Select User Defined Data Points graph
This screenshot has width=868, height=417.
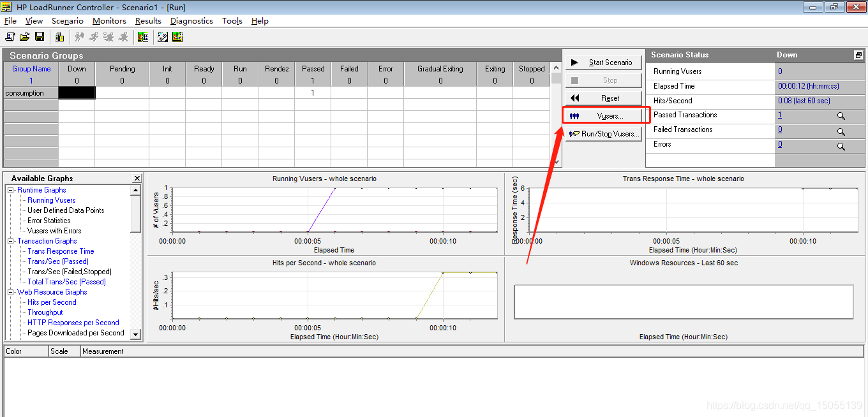[x=66, y=210]
